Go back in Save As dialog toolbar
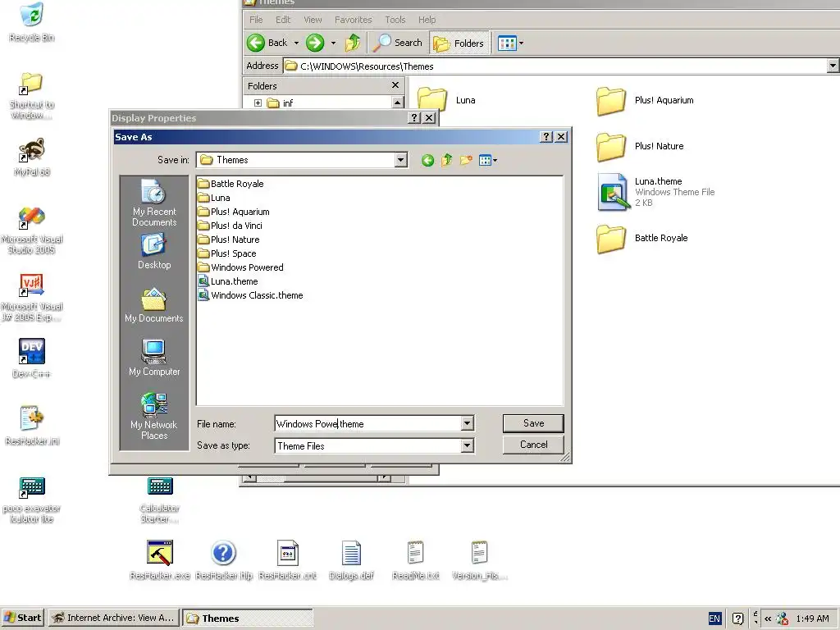The width and height of the screenshot is (840, 630). (427, 160)
